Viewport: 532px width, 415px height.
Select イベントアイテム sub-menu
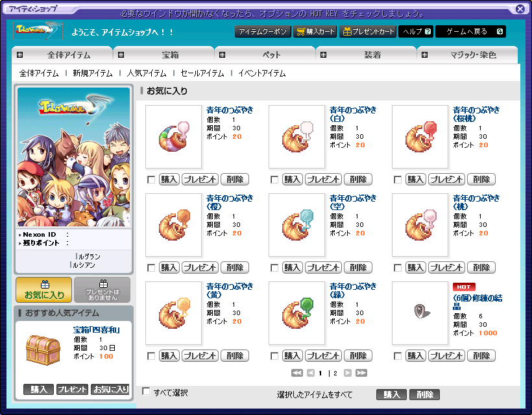pyautogui.click(x=261, y=73)
